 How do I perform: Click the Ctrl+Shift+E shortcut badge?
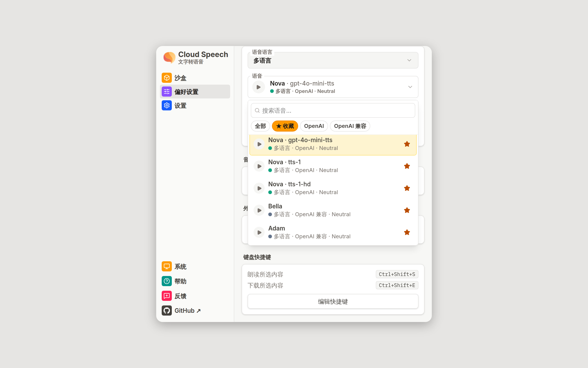pos(397,285)
